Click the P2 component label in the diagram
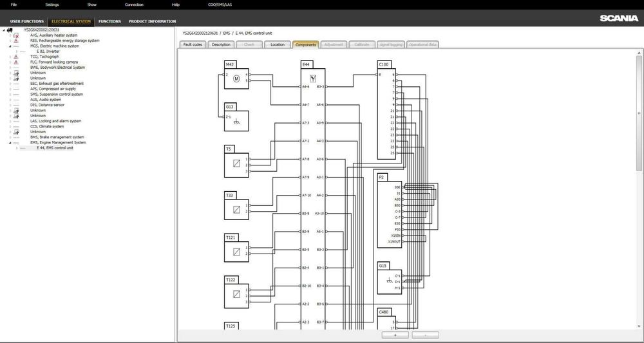 tap(382, 177)
